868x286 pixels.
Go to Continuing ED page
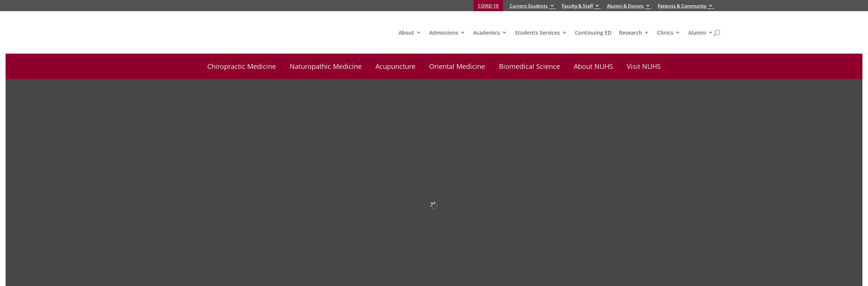[x=593, y=33]
